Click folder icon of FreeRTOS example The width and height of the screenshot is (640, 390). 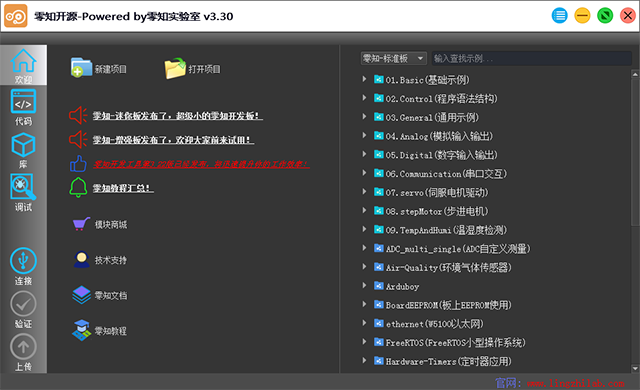[x=379, y=342]
